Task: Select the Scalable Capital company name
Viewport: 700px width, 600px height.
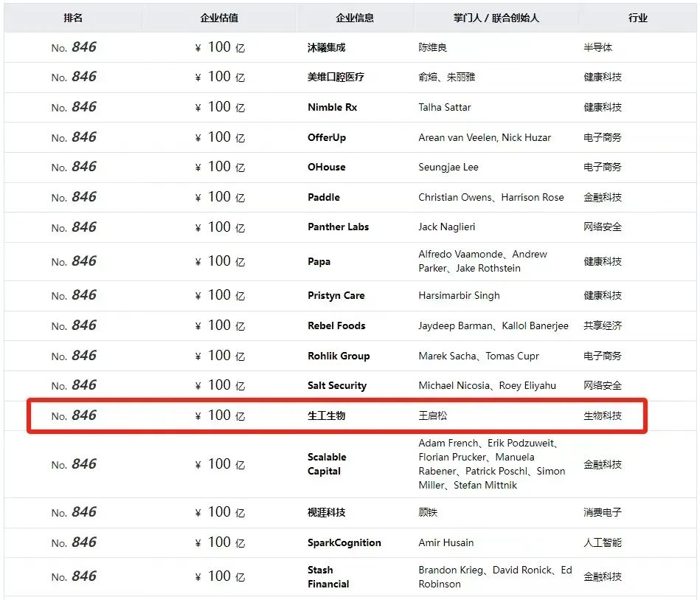Action: (327, 464)
